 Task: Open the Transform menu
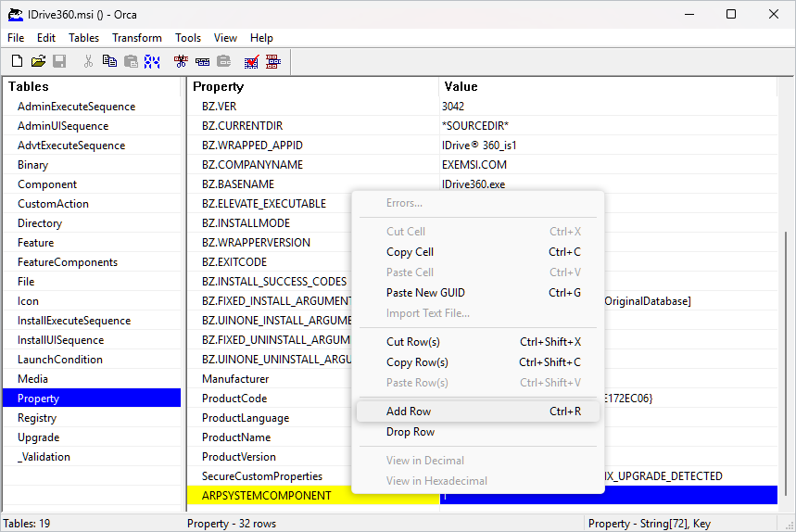[137, 38]
